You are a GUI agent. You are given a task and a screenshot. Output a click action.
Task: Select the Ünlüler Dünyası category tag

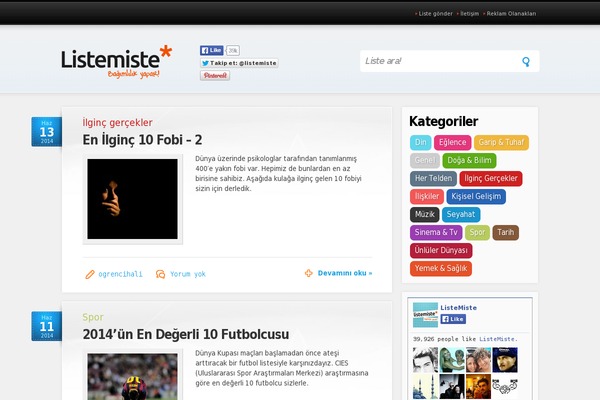point(441,250)
